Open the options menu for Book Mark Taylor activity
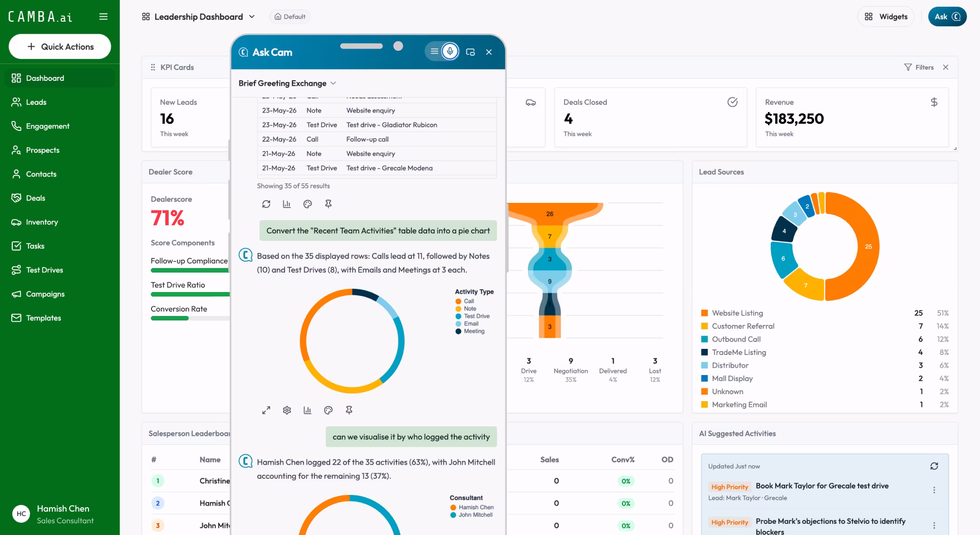The image size is (980, 535). click(x=934, y=490)
